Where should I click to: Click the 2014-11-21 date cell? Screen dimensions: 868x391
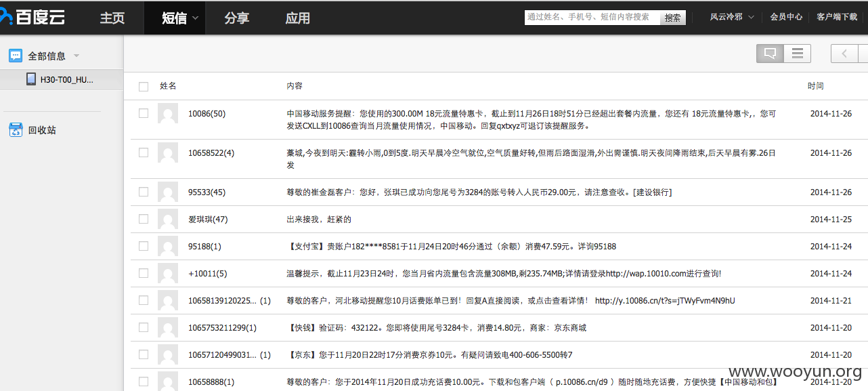(831, 301)
